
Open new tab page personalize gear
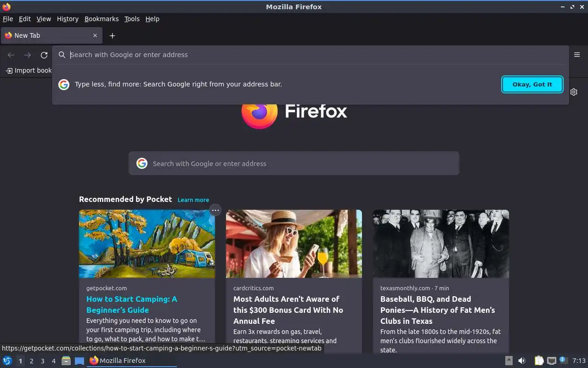(574, 92)
